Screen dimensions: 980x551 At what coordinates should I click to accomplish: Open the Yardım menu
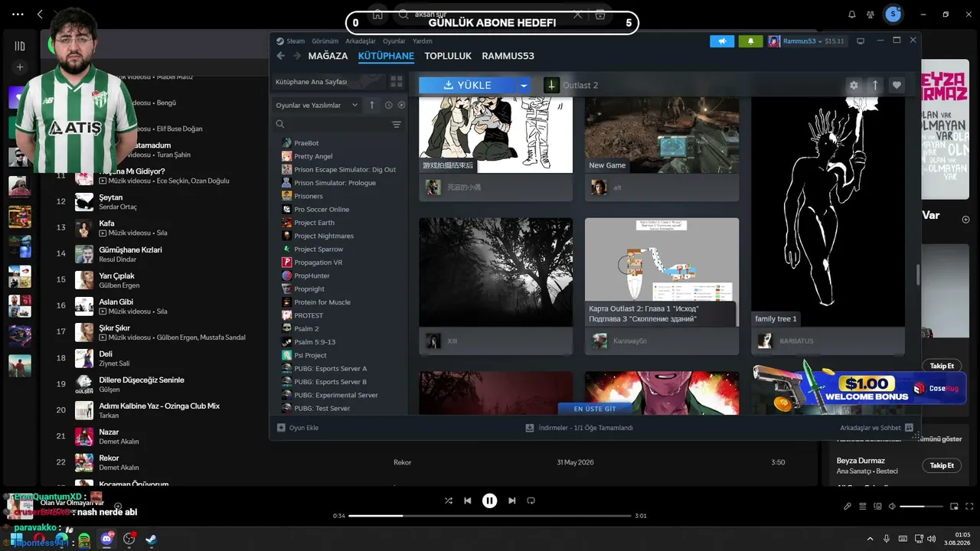(x=423, y=41)
